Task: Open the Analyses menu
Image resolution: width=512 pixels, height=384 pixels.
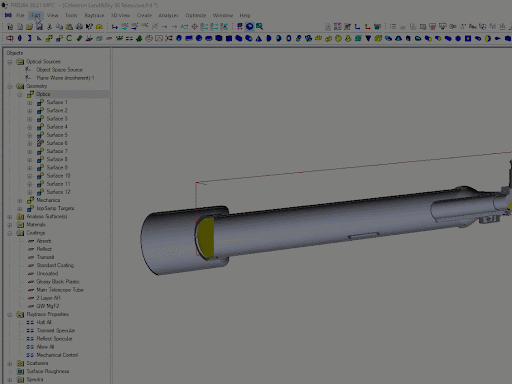Action: point(168,15)
